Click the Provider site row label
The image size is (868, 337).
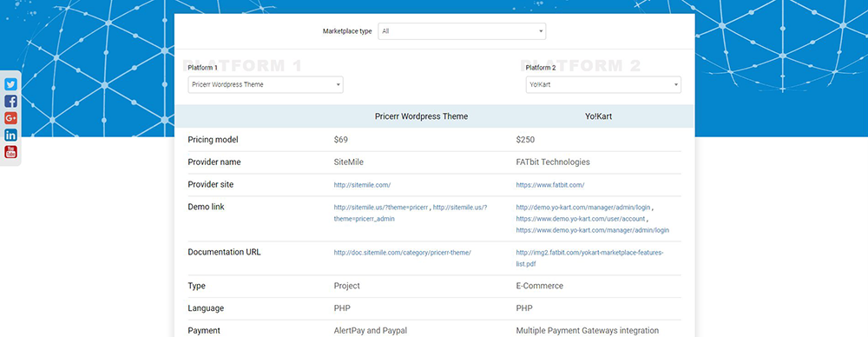[x=211, y=185]
